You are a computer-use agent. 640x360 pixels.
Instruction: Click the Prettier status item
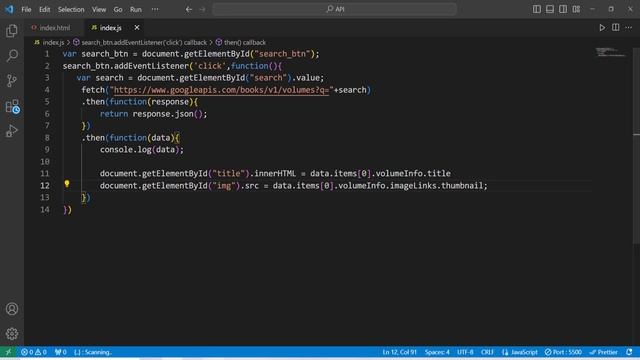click(x=604, y=352)
